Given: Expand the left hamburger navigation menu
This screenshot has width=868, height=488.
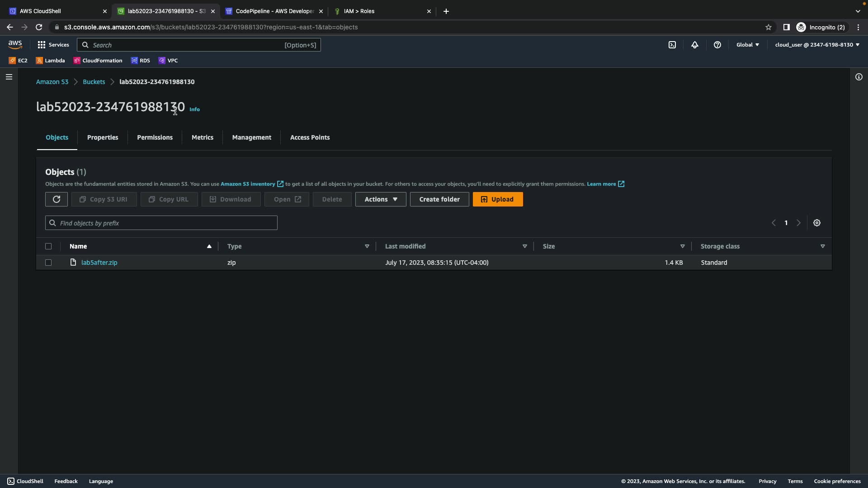Looking at the screenshot, I should (x=9, y=77).
